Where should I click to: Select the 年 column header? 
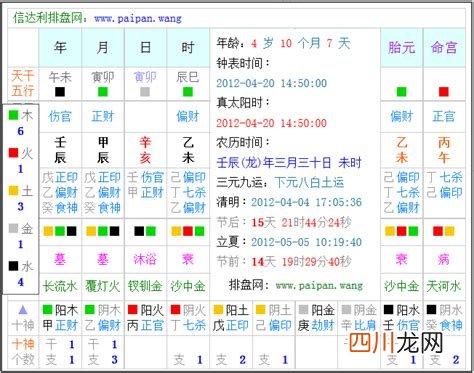coord(60,48)
